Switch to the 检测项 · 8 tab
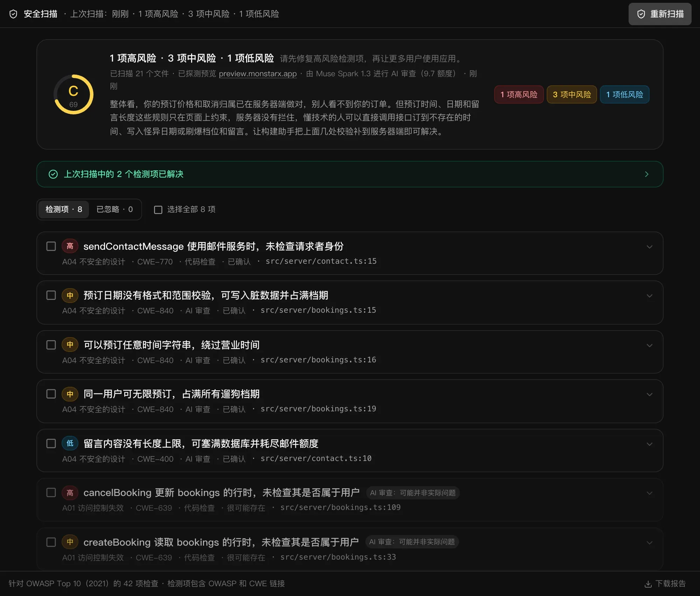The width and height of the screenshot is (700, 596). (x=64, y=210)
